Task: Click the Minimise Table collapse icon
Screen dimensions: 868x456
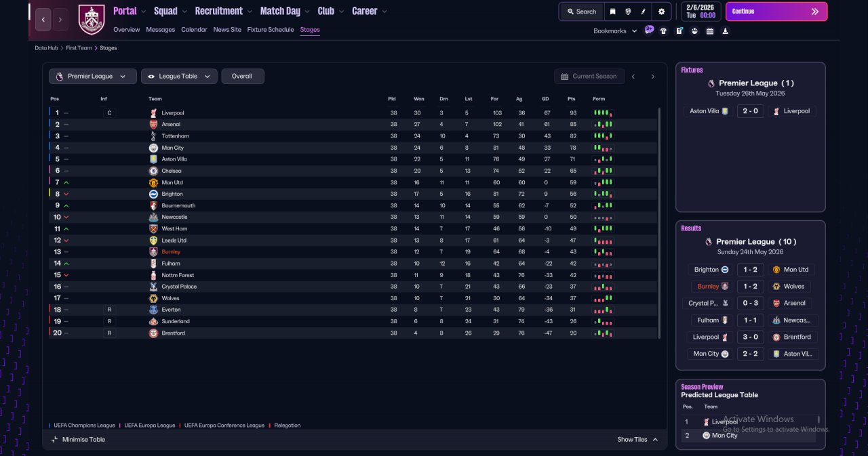Action: [55, 439]
